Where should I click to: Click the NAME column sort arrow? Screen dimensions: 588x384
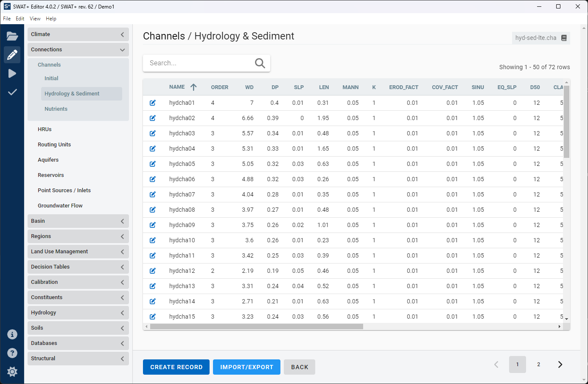[193, 87]
